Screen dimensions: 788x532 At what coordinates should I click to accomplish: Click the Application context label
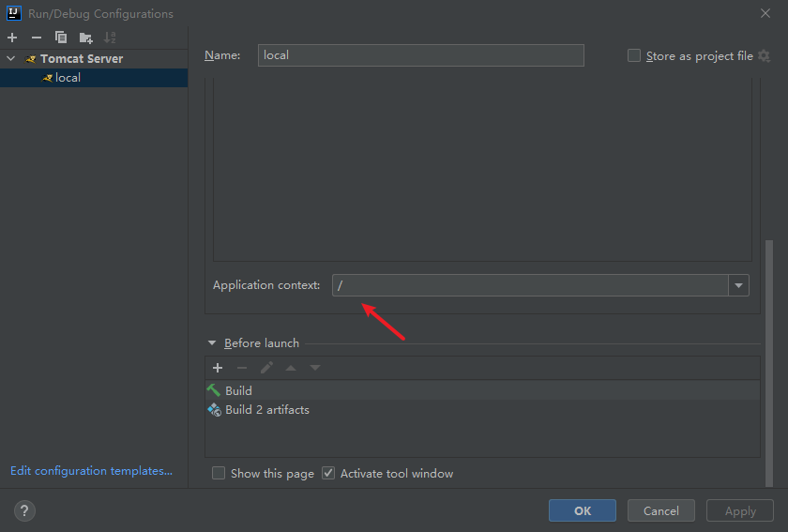point(266,285)
